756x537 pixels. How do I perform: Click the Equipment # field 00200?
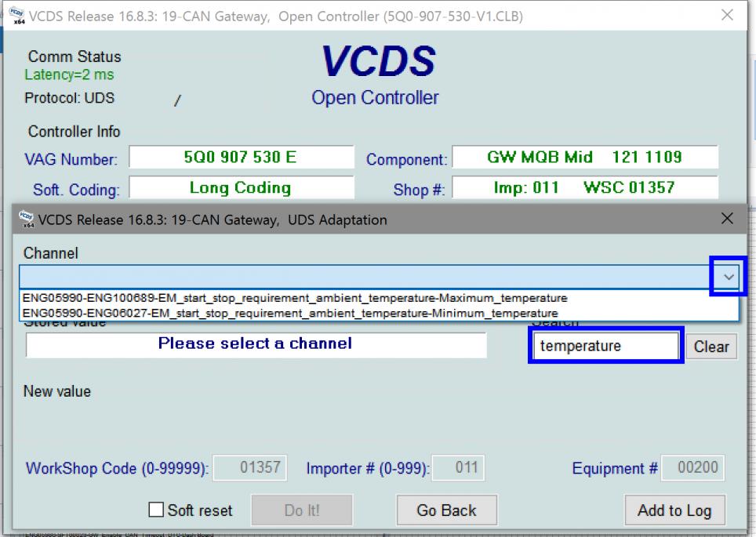tap(692, 467)
